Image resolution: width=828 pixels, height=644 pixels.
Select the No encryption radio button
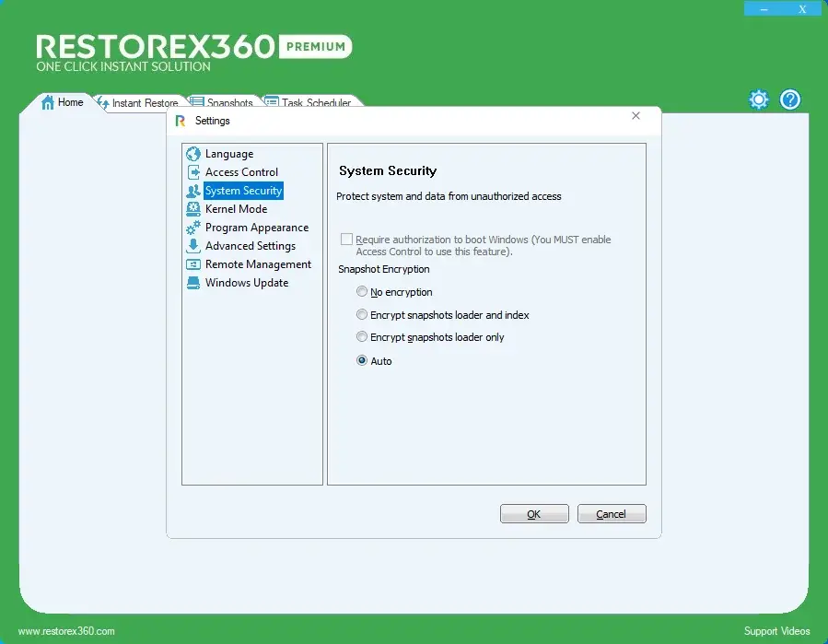pos(362,292)
